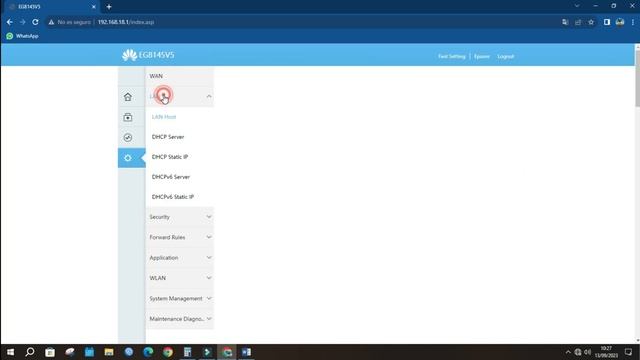Open the volume tray icon

click(x=587, y=352)
